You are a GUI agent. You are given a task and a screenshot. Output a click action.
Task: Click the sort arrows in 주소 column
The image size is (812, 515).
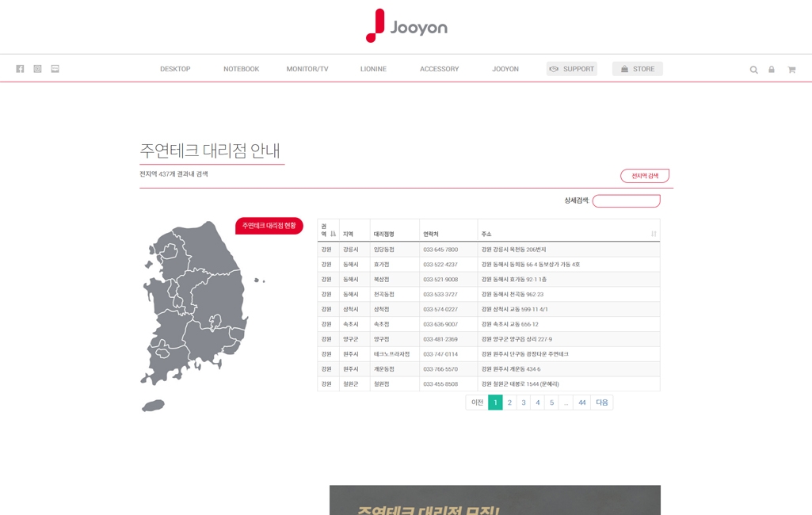coord(654,234)
